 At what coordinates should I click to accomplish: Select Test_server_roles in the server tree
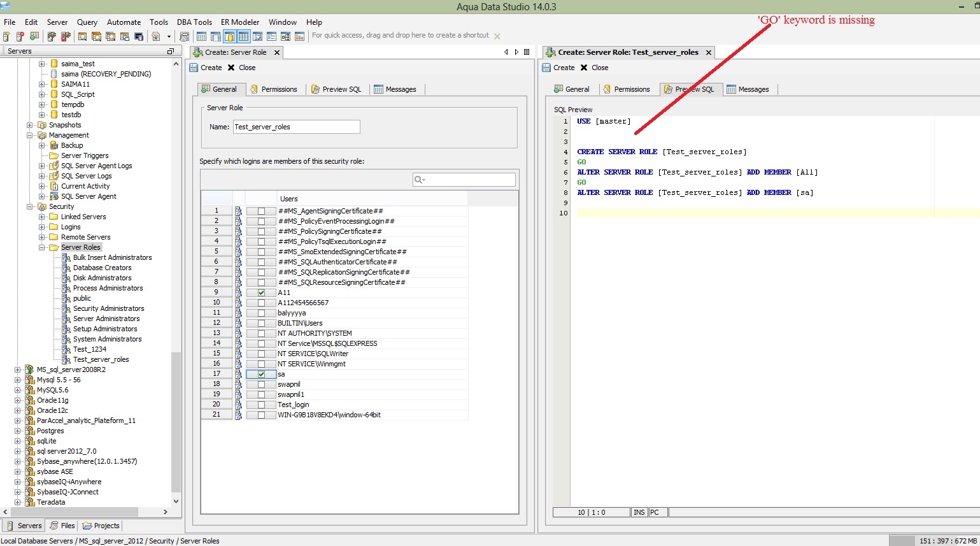[101, 359]
